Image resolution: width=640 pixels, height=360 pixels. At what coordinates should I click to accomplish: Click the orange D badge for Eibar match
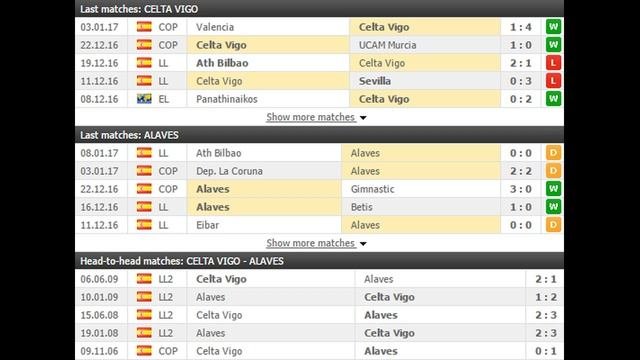coord(553,224)
